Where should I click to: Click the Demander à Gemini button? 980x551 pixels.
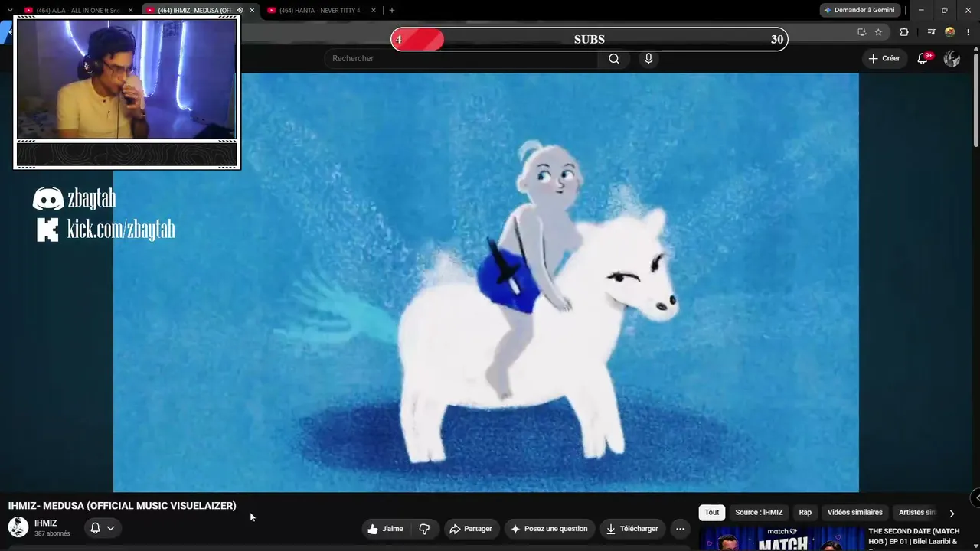[x=859, y=10]
